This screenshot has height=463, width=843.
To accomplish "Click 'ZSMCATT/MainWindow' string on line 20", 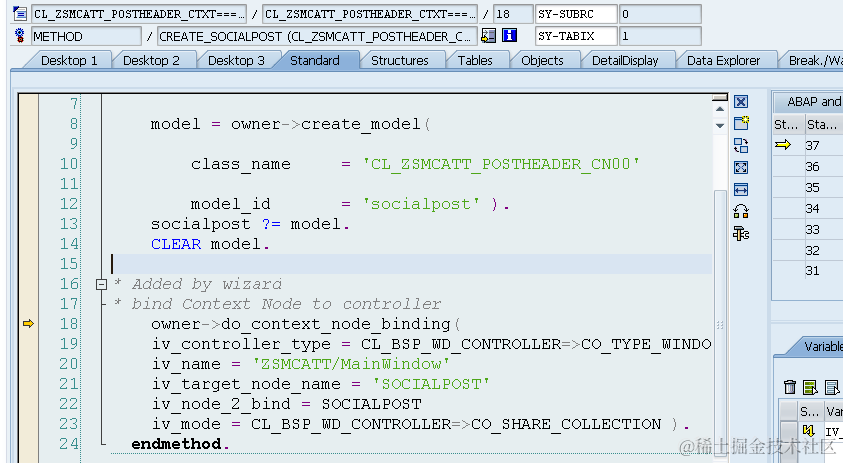I will [351, 364].
